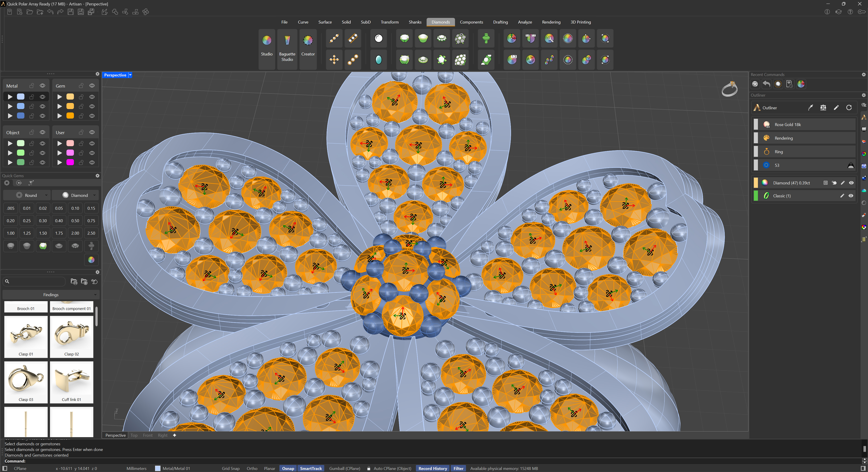Open the Diamonds ribbon tab
This screenshot has height=472, width=868.
pyautogui.click(x=440, y=22)
